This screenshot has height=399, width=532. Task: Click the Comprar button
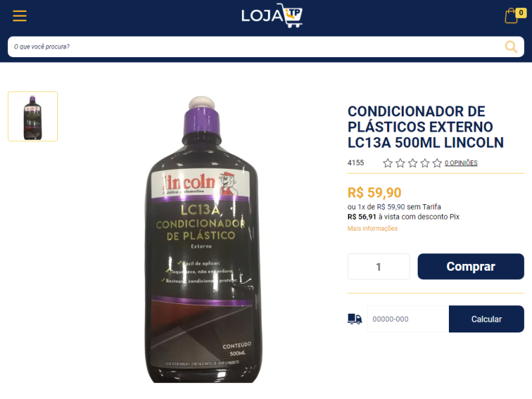pos(471,267)
